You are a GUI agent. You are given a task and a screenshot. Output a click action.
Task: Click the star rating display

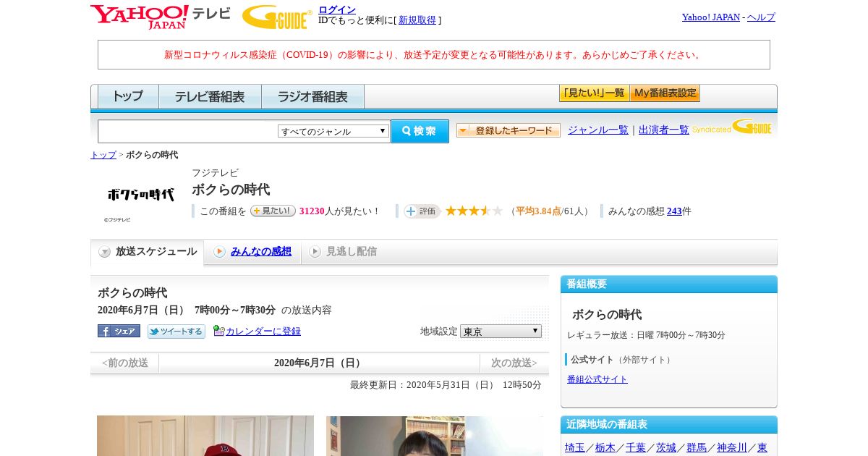474,211
